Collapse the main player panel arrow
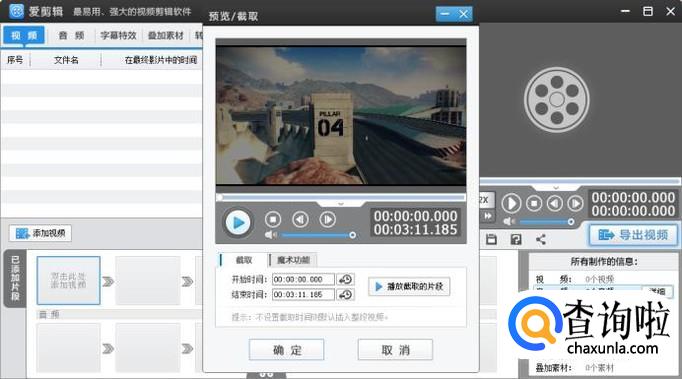Screen dimensions: 682x379 coord(556,188)
